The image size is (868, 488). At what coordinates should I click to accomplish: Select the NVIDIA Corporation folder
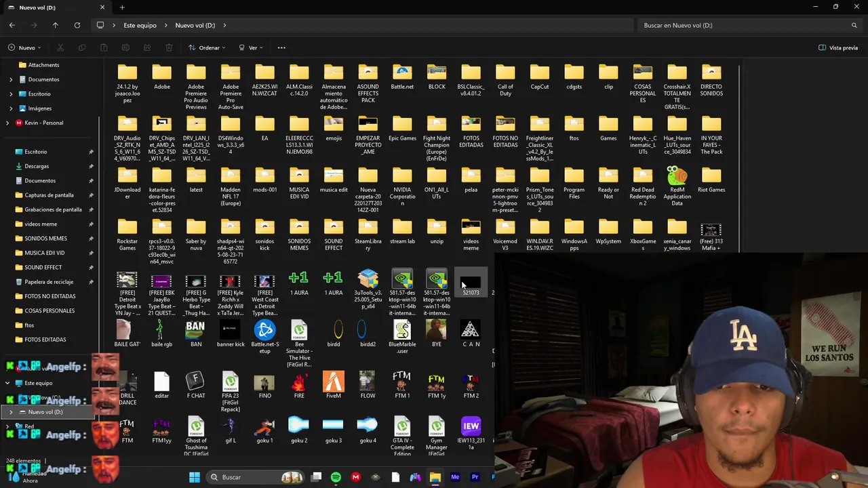(x=402, y=186)
